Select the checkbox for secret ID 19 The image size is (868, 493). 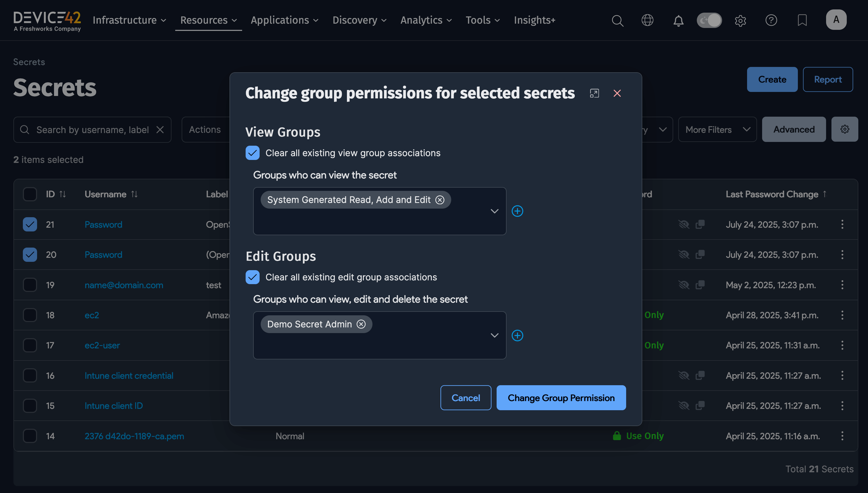pyautogui.click(x=30, y=285)
